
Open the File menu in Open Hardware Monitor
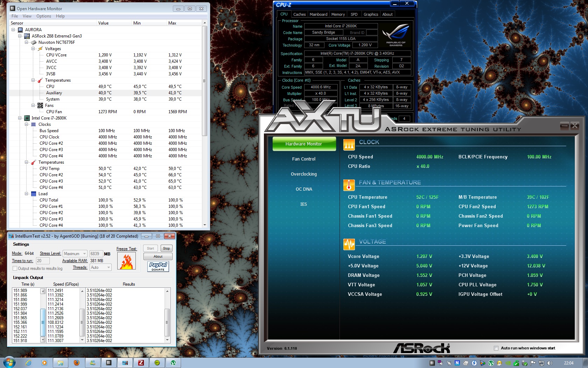pyautogui.click(x=15, y=16)
